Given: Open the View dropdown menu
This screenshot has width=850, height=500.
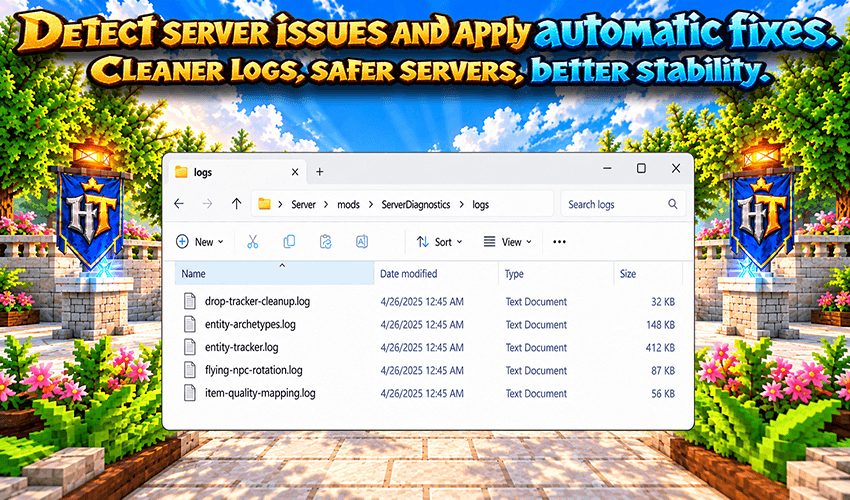Looking at the screenshot, I should 508,242.
